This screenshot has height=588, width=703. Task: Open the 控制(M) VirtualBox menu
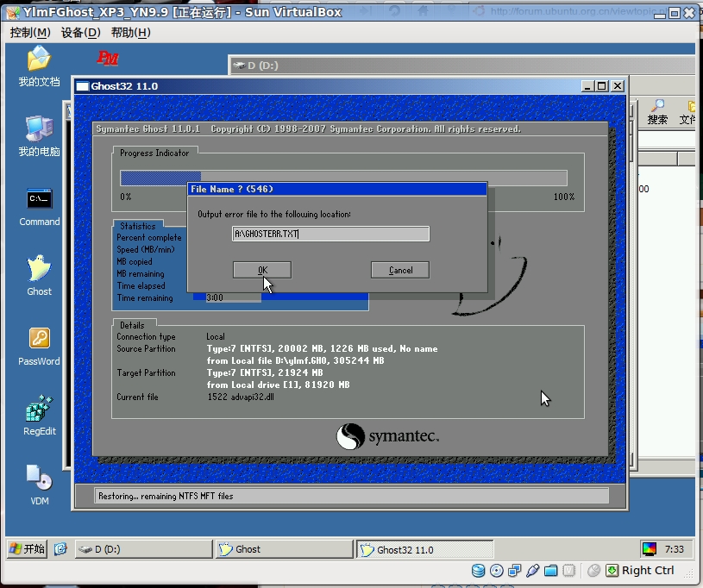click(30, 32)
